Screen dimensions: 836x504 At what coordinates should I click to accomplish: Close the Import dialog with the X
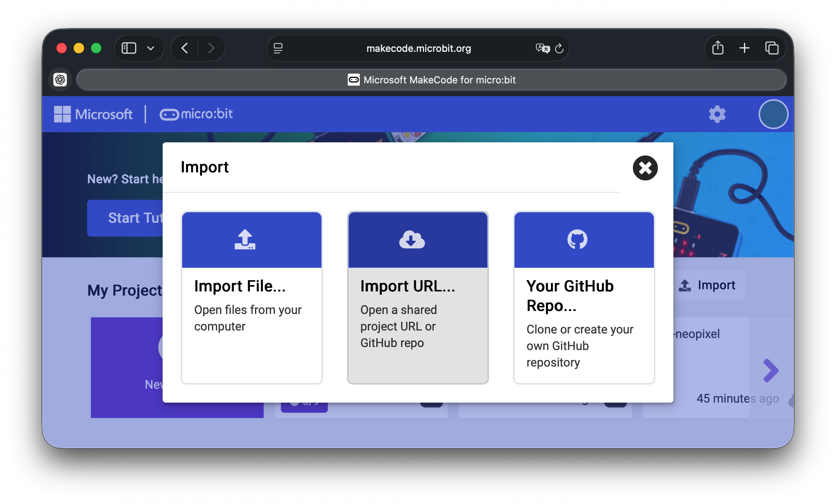[x=645, y=168]
